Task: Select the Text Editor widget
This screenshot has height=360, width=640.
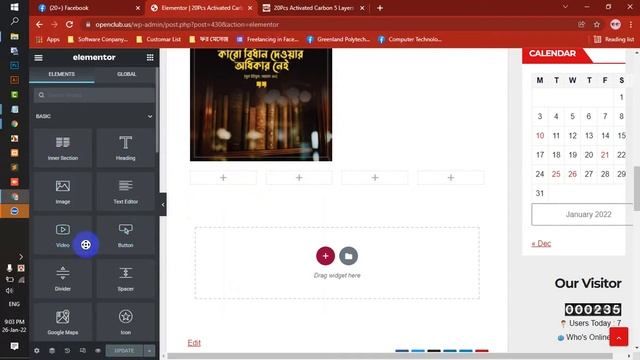Action: click(x=125, y=191)
